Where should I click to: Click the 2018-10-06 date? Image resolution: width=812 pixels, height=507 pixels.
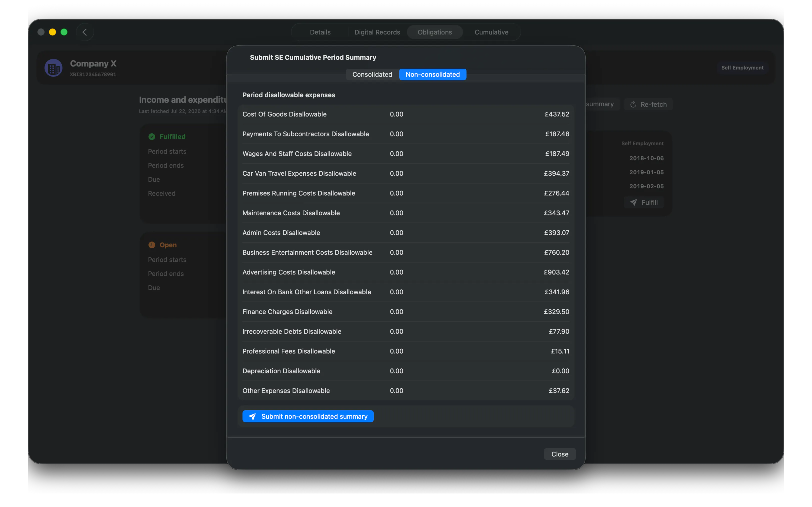646,158
